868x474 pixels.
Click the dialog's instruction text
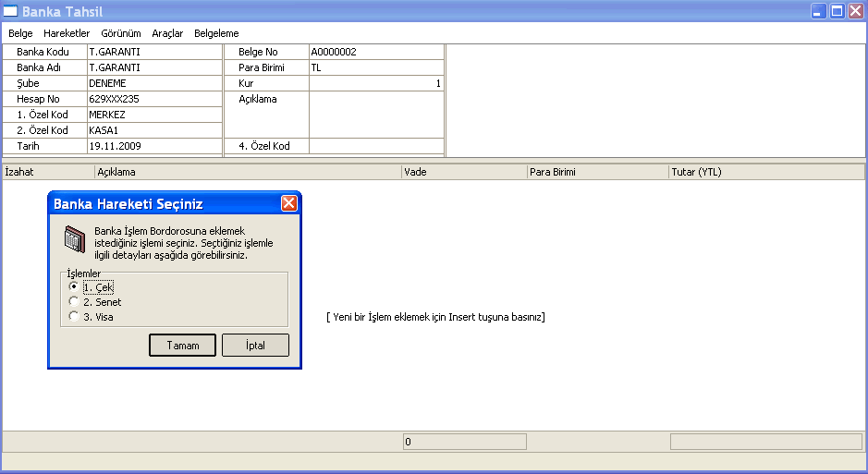pyautogui.click(x=184, y=243)
